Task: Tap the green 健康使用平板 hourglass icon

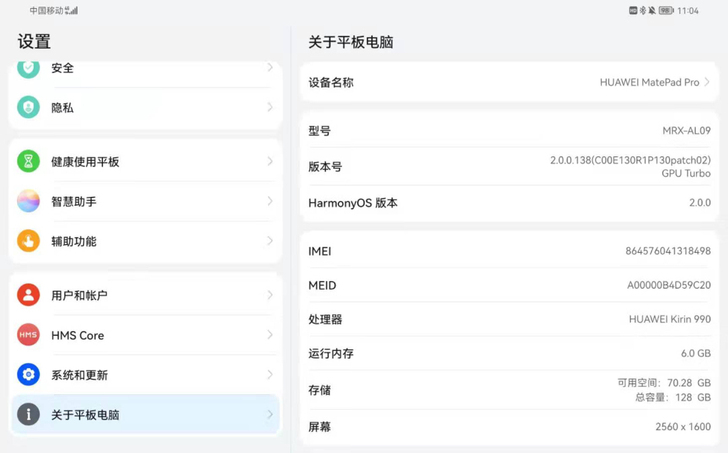Action: (x=28, y=161)
